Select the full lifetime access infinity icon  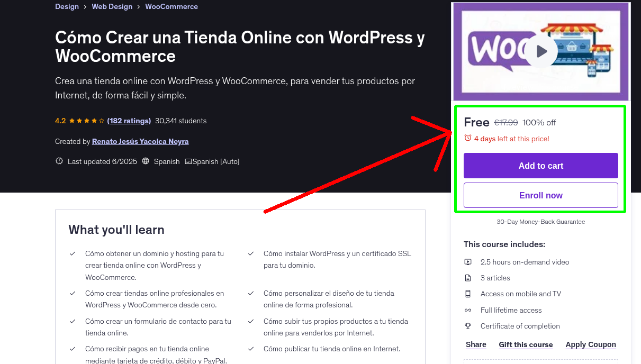point(468,310)
